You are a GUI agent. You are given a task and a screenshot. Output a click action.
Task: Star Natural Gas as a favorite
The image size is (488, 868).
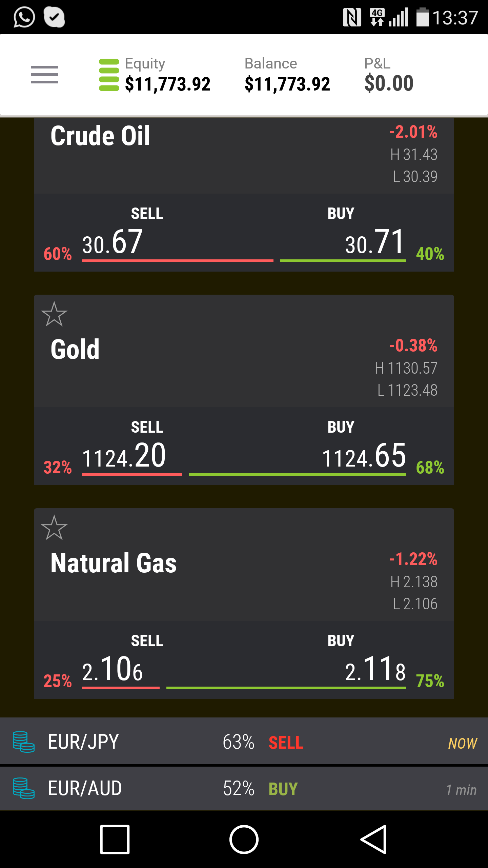click(x=54, y=528)
